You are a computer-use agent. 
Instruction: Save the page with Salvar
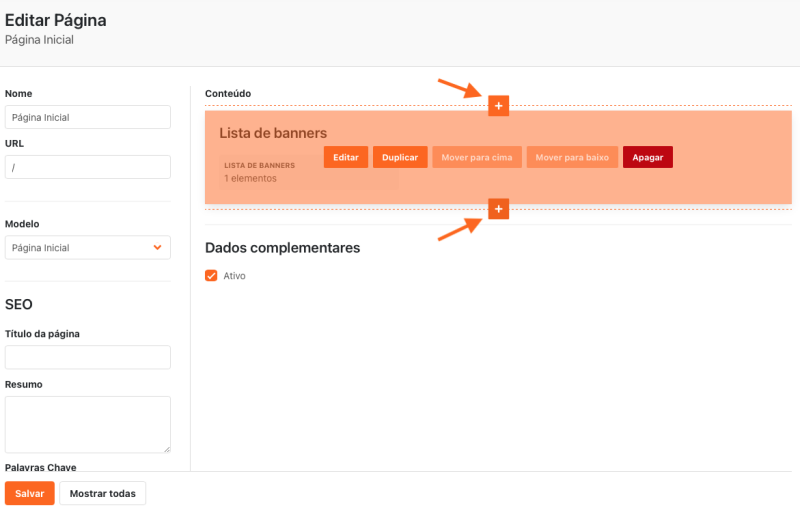tap(29, 494)
